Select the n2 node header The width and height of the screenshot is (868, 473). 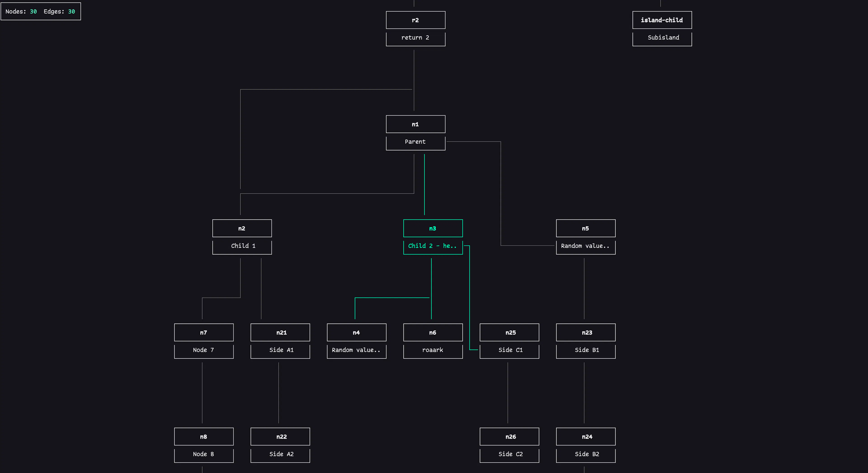pyautogui.click(x=242, y=228)
